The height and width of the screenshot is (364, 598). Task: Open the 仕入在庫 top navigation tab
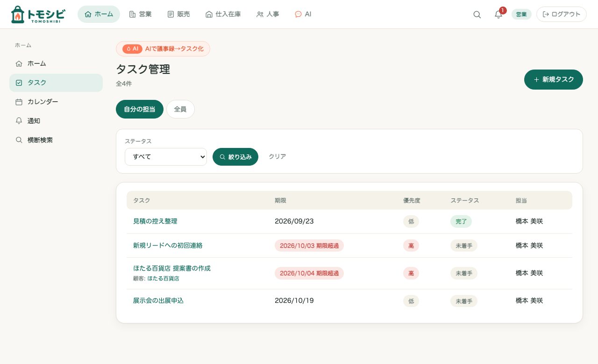[223, 14]
